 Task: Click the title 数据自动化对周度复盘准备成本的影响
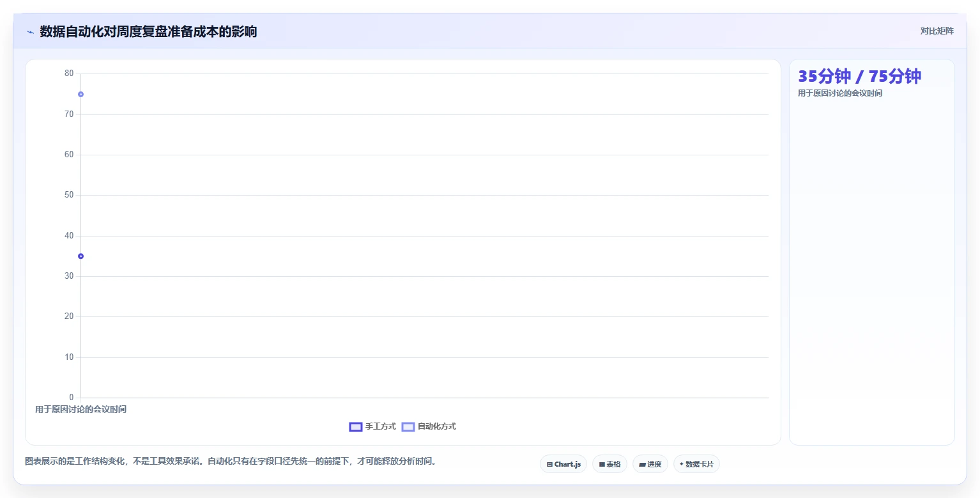(148, 31)
